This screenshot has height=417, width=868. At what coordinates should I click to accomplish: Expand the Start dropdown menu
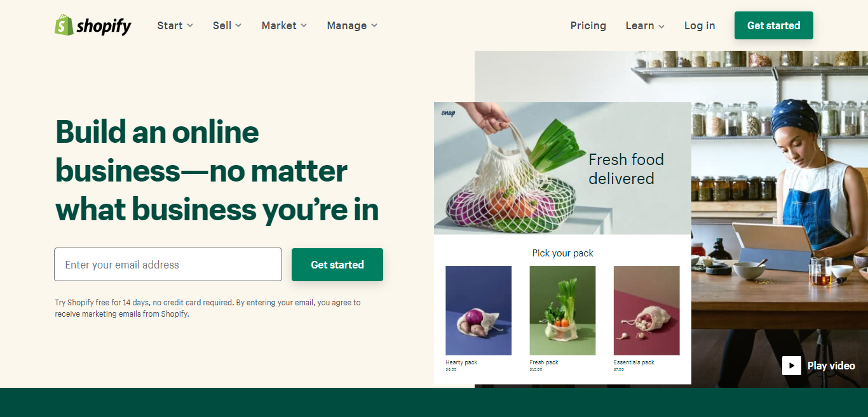point(175,25)
